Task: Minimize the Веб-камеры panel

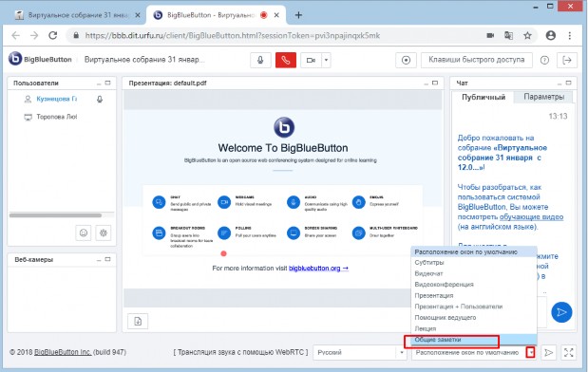Action: 99,260
